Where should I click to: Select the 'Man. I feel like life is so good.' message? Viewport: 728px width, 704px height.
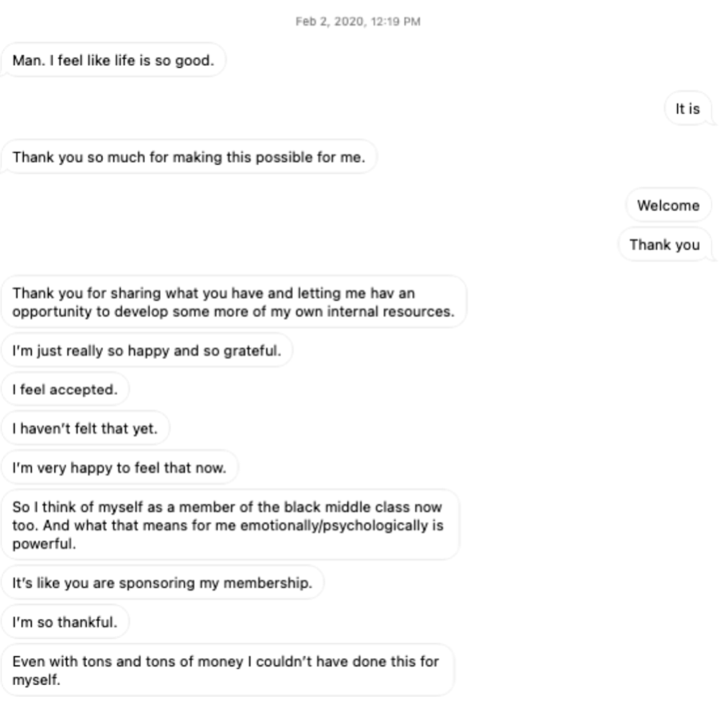click(112, 60)
